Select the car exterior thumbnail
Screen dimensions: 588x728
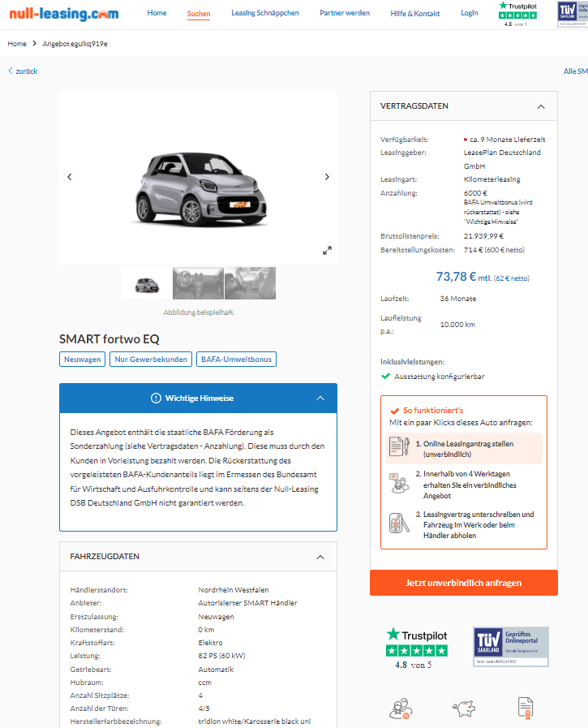click(x=147, y=283)
